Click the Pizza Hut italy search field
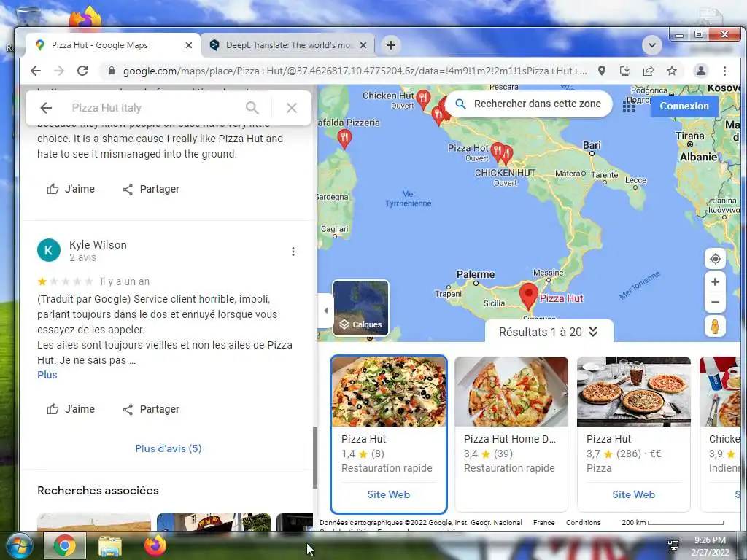Image resolution: width=747 pixels, height=560 pixels. pos(152,108)
